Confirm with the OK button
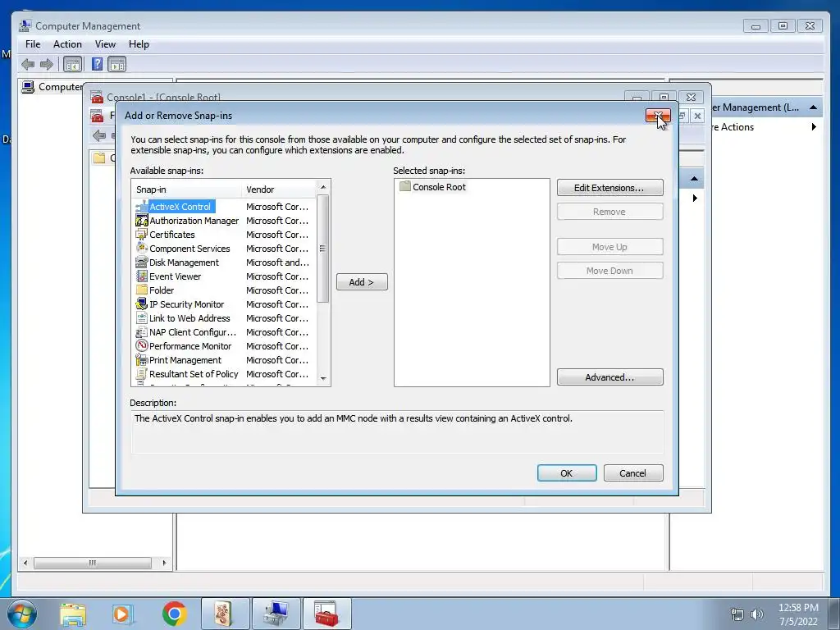 567,473
